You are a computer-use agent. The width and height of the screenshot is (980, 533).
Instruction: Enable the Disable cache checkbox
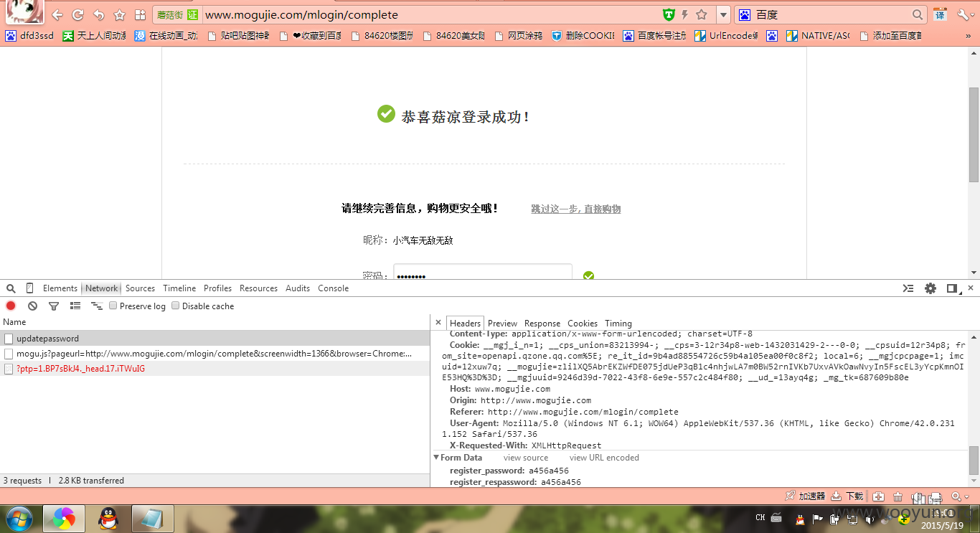click(x=175, y=306)
